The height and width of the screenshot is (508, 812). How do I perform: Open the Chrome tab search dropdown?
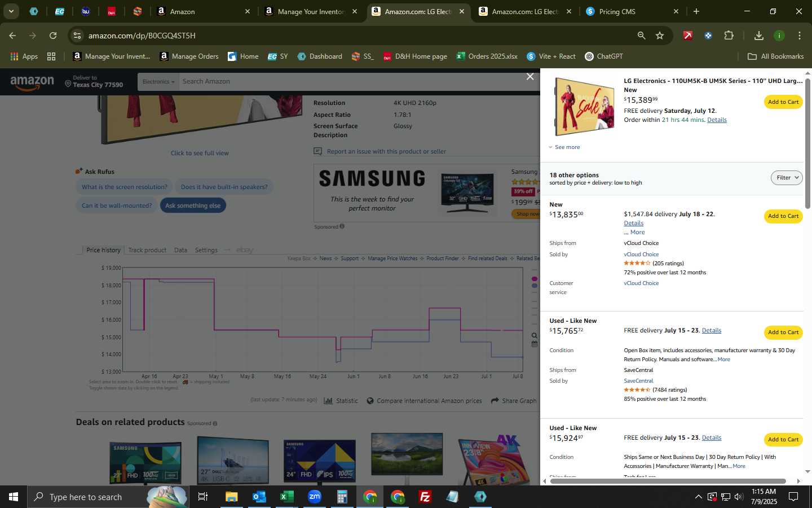tap(11, 11)
